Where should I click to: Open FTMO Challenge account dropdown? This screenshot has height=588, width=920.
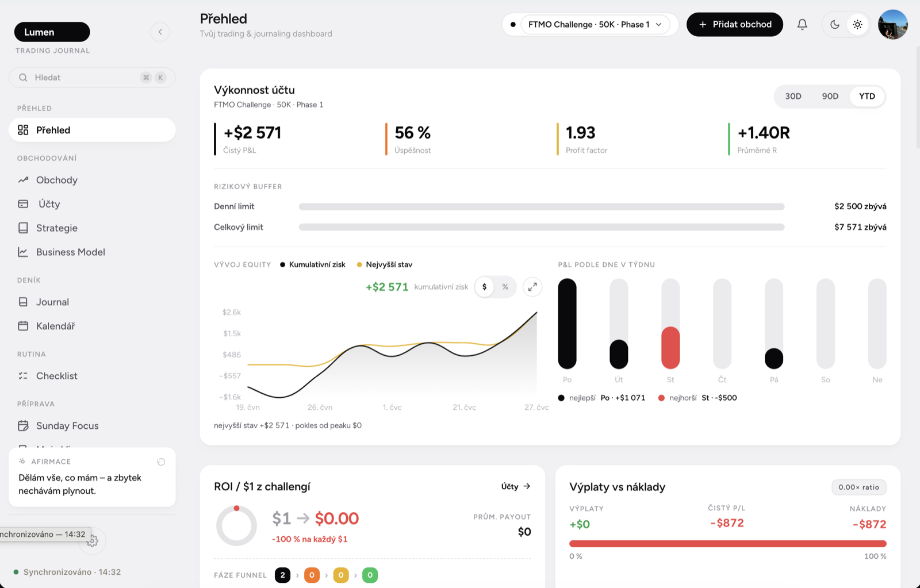point(595,24)
